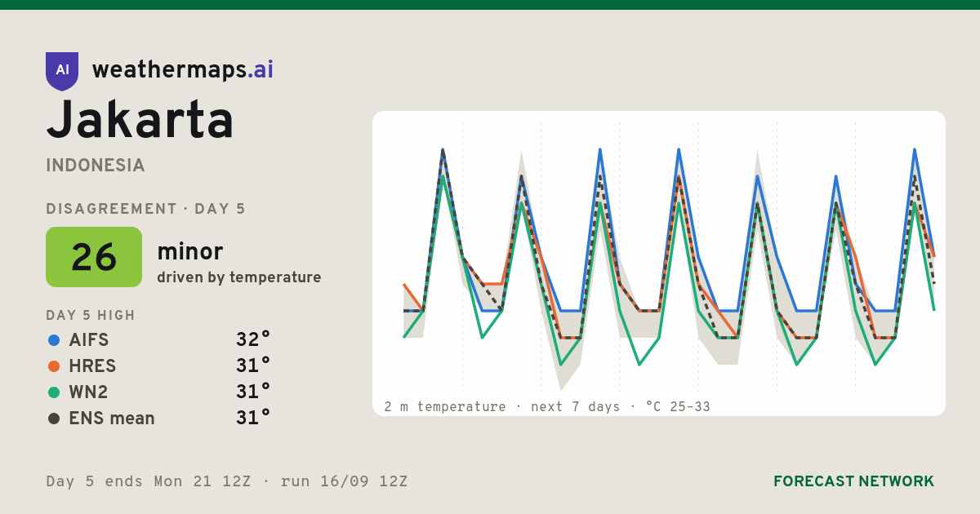Click the dark ENS mean legend dot
This screenshot has height=514, width=980.
pos(54,419)
